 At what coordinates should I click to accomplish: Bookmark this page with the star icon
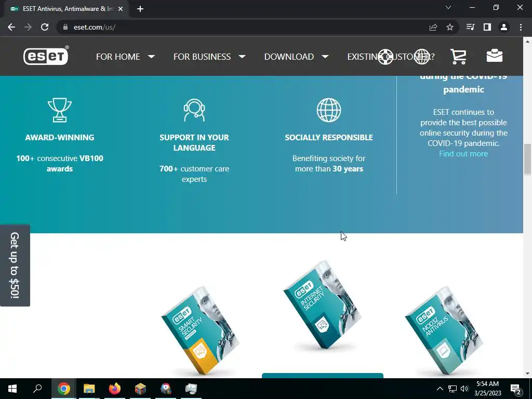coord(450,27)
